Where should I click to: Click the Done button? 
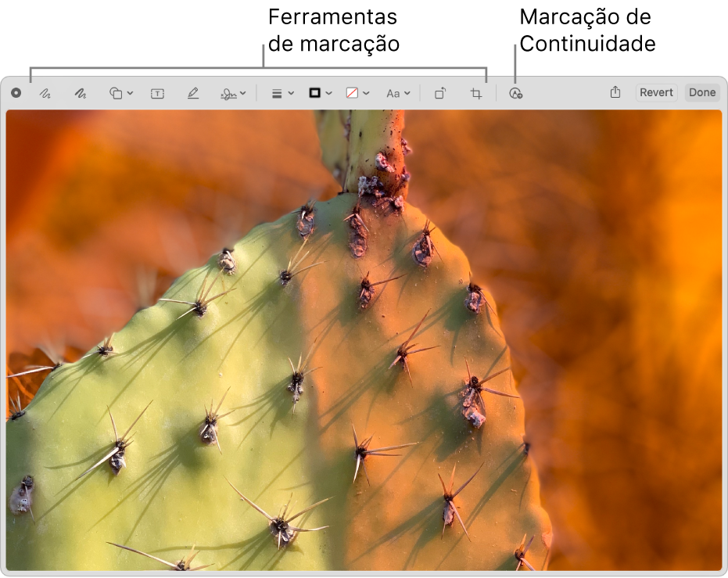pos(702,92)
